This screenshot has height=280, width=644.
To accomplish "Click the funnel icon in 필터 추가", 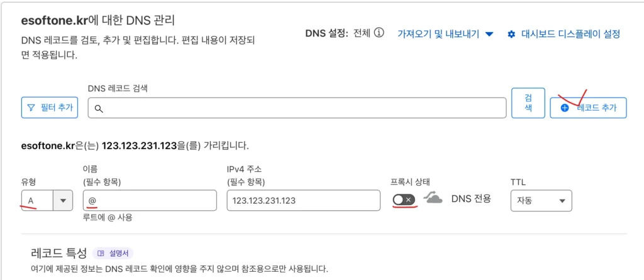I will click(31, 108).
